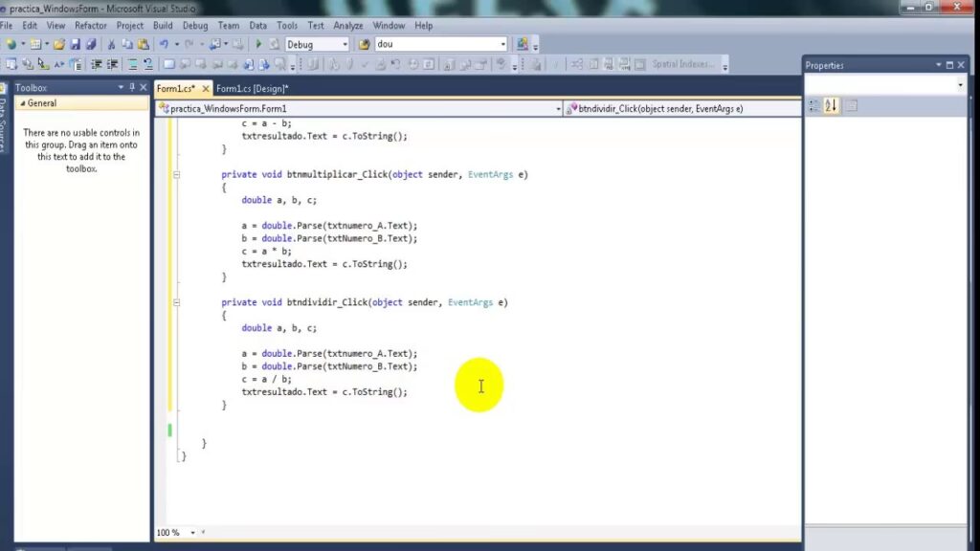Open the editor zoom level dropdown
This screenshot has height=551, width=980.
coord(192,533)
